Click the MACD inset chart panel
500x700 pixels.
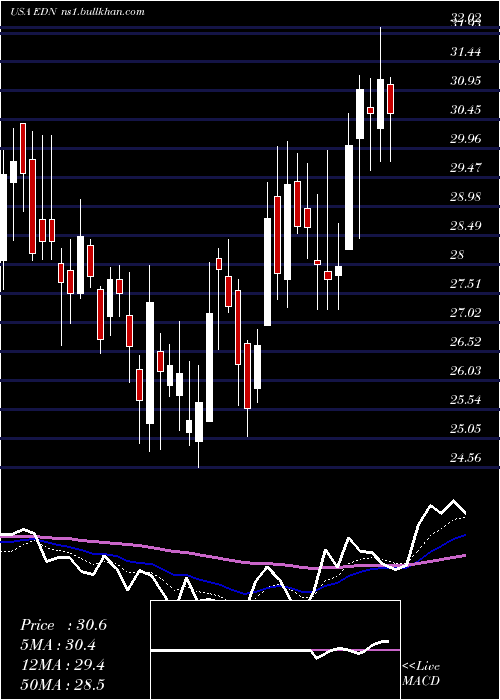pyautogui.click(x=275, y=650)
